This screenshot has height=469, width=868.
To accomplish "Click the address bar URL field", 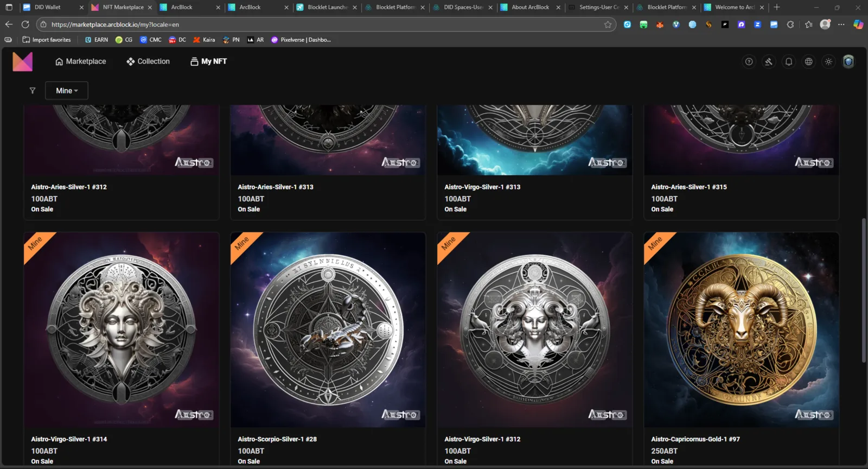I will pos(325,24).
